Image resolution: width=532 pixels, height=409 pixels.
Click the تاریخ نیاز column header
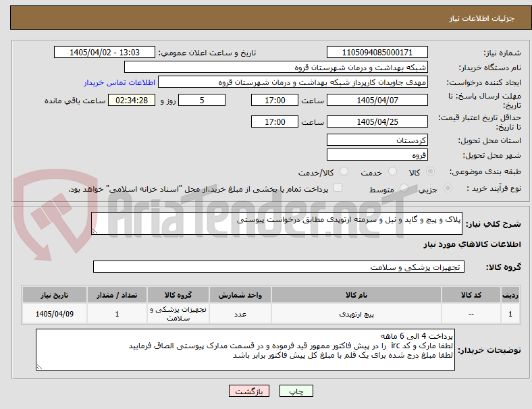pyautogui.click(x=55, y=295)
